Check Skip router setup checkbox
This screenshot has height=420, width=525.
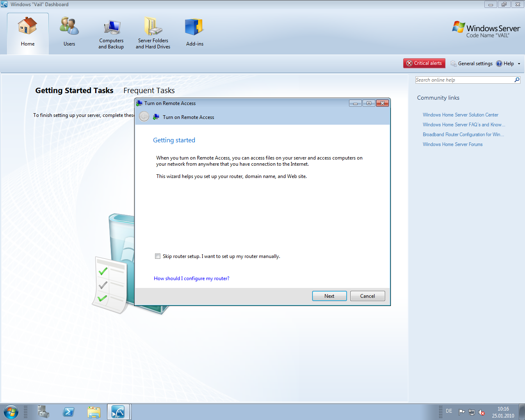pos(157,256)
